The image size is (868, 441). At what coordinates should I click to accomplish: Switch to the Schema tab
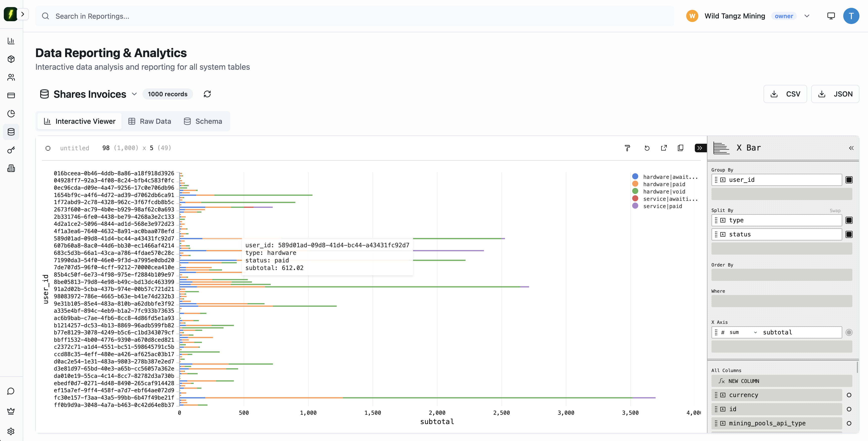203,121
